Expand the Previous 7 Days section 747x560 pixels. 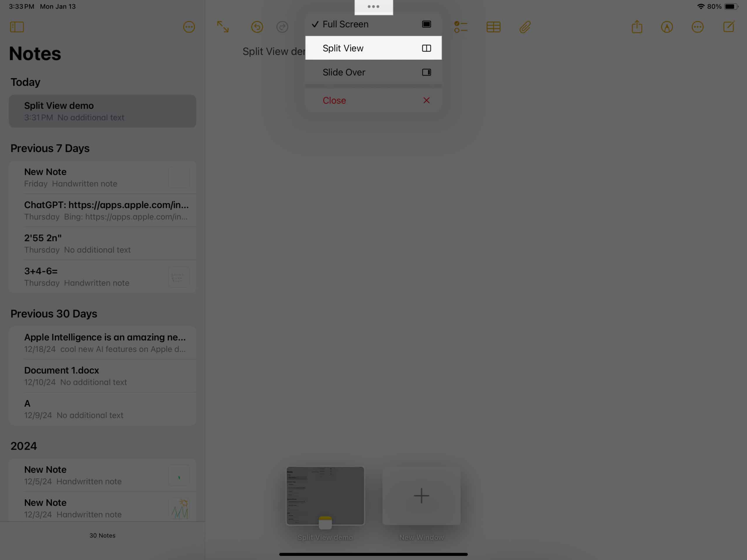tap(49, 149)
